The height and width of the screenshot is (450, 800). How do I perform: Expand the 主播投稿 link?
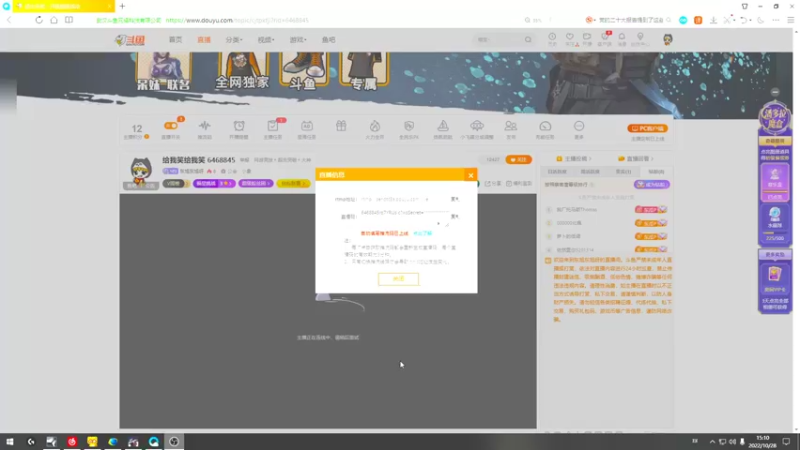pyautogui.click(x=573, y=159)
